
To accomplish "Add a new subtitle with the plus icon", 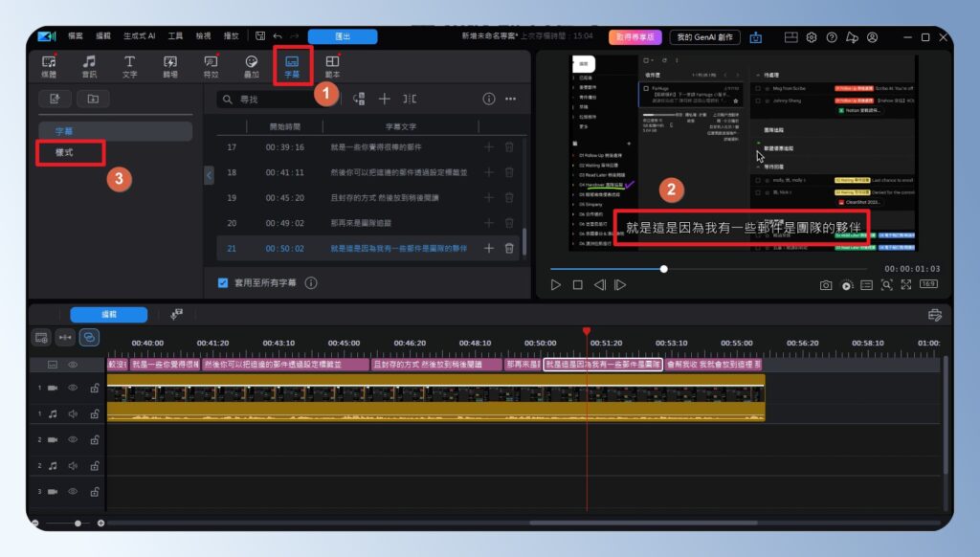I will tap(386, 99).
